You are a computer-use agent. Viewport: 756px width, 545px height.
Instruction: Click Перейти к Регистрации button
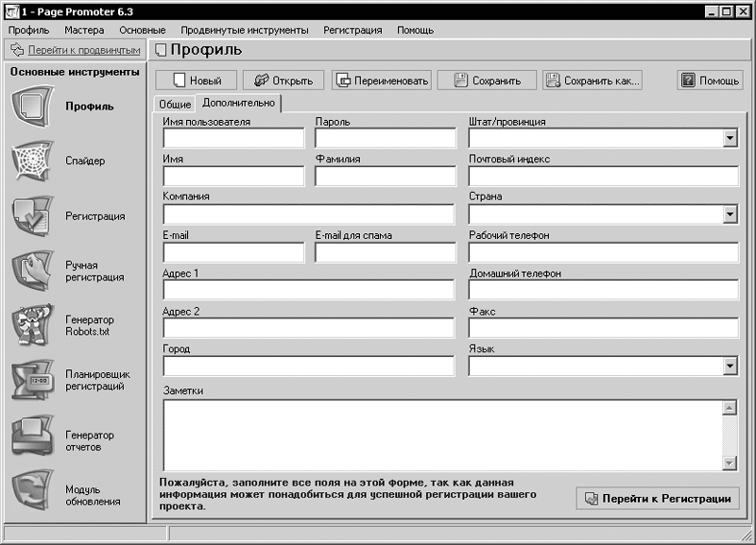pos(659,499)
